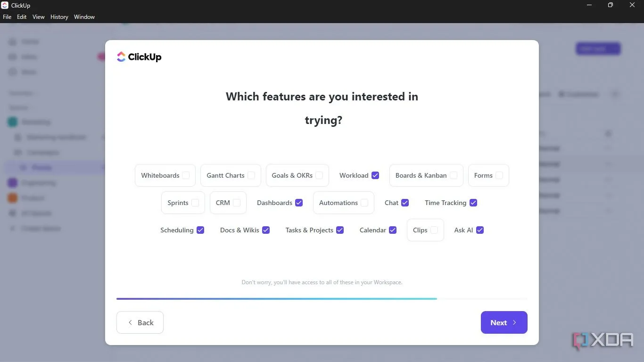Open the Edit menu

click(22, 17)
